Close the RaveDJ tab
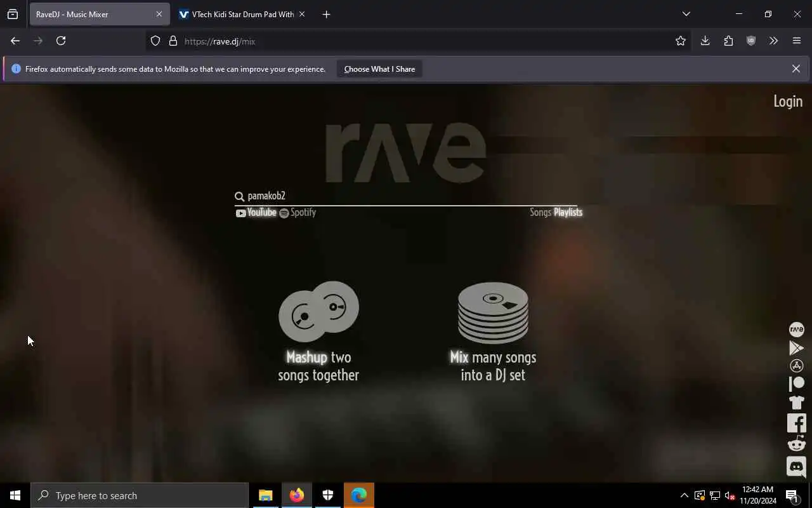 point(159,14)
